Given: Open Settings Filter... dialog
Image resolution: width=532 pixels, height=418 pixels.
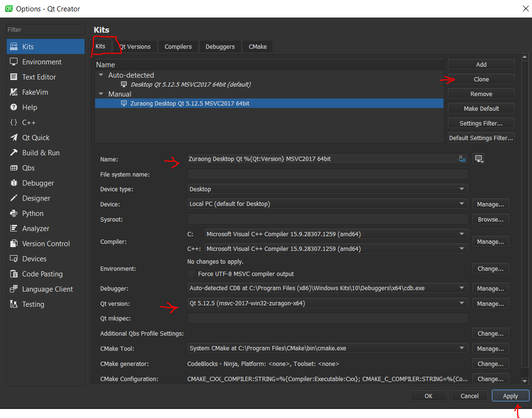Looking at the screenshot, I should [481, 123].
